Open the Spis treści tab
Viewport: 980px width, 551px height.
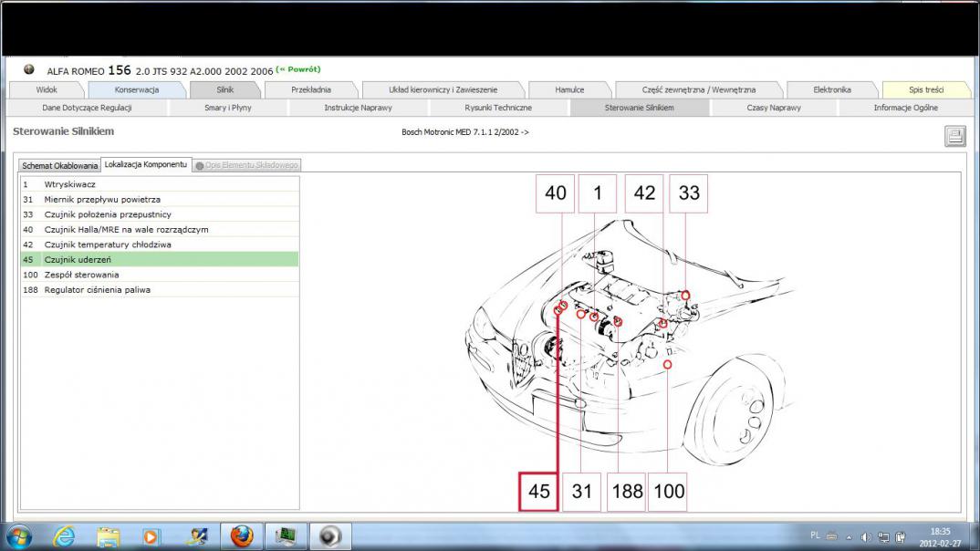click(926, 90)
